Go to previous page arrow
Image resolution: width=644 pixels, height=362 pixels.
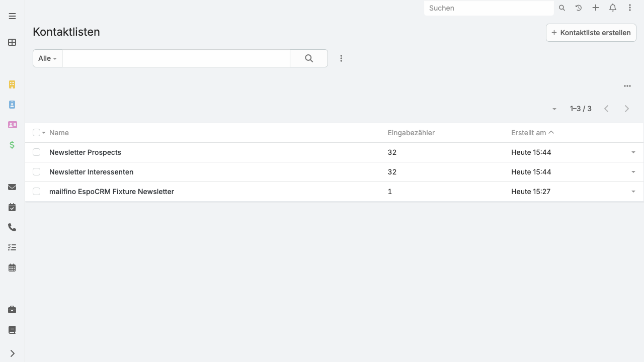[606, 109]
